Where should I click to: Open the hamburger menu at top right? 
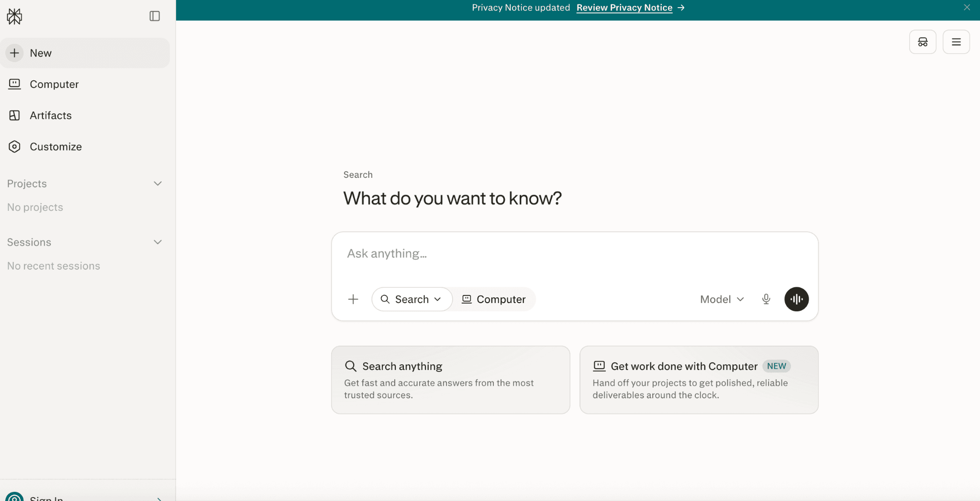[x=956, y=42]
